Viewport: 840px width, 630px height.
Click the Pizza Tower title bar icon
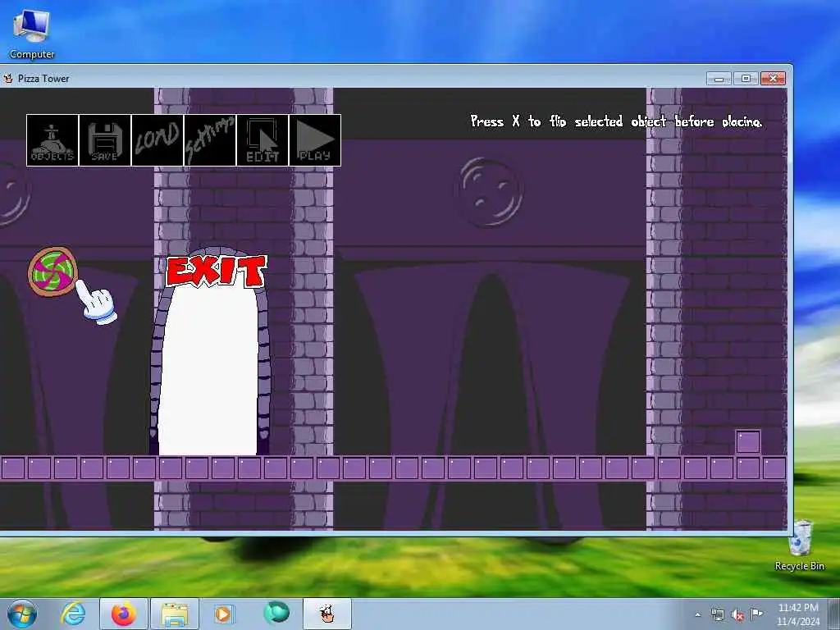pyautogui.click(x=8, y=79)
